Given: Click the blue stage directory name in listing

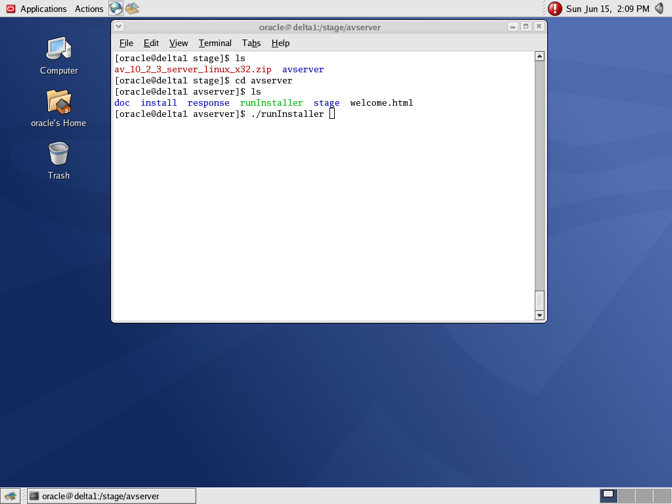Looking at the screenshot, I should point(327,103).
